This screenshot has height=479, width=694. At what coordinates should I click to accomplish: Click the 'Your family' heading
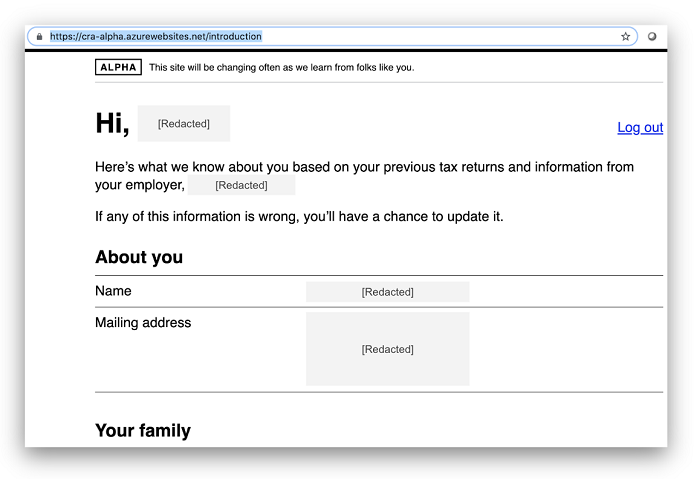(x=143, y=431)
